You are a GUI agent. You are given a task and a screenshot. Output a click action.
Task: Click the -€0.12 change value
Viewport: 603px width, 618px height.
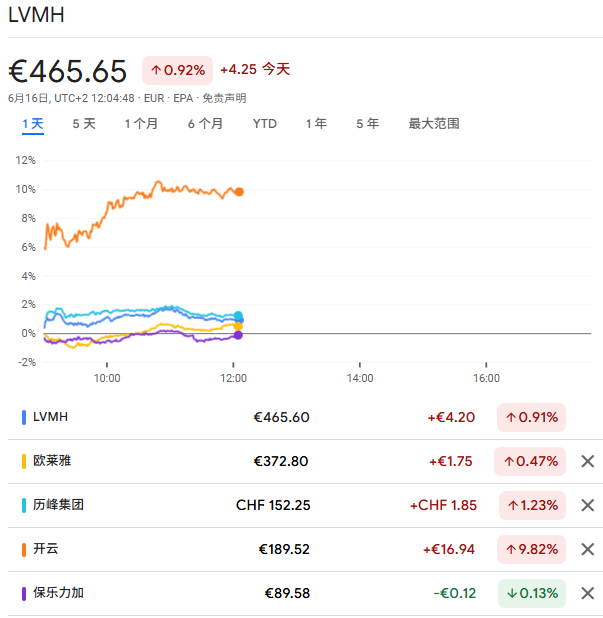pyautogui.click(x=455, y=593)
